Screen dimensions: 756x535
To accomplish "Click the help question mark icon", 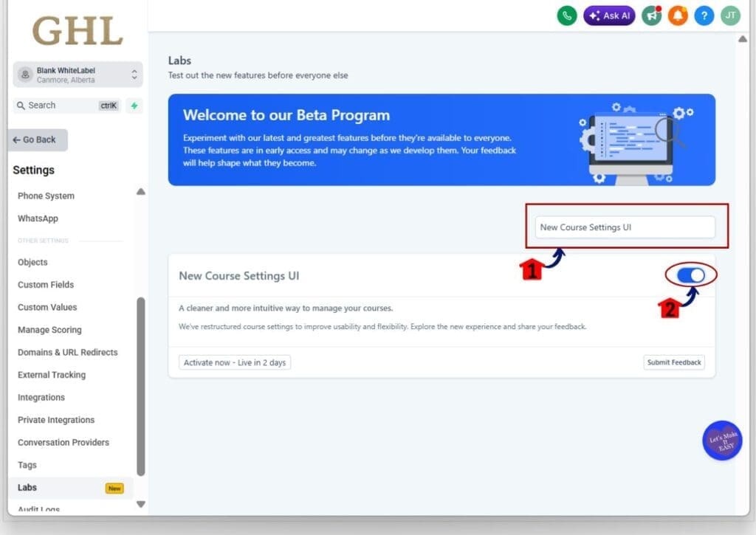I will click(704, 15).
